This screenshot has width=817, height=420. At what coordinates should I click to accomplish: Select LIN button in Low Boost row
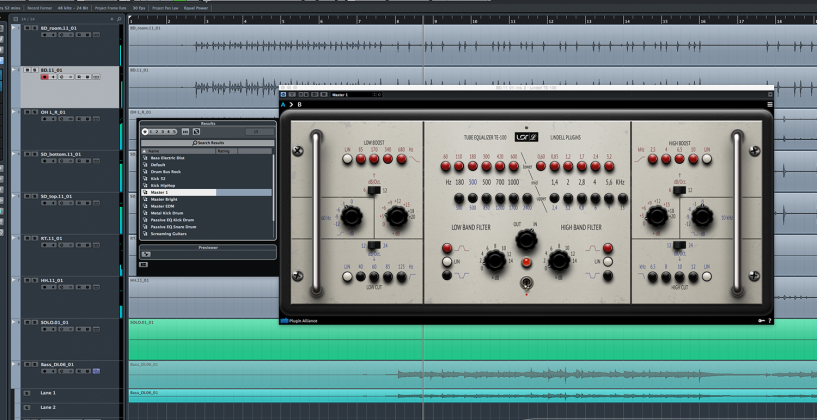pyautogui.click(x=347, y=159)
